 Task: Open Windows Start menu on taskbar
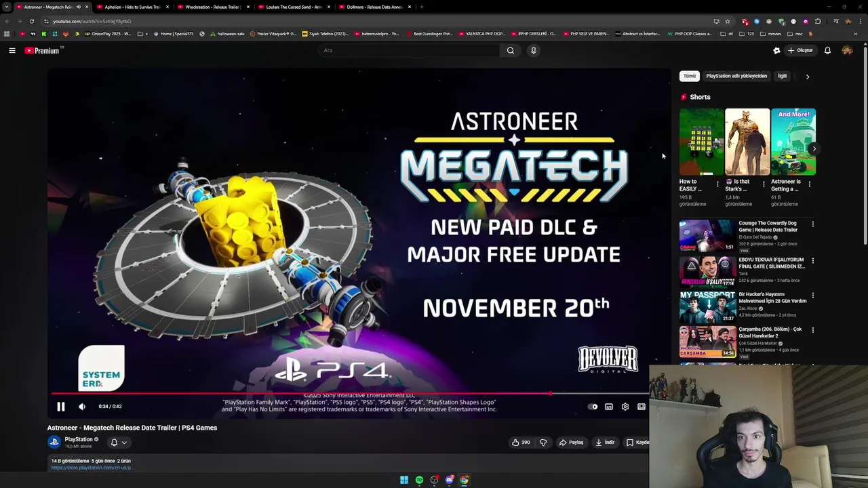pos(404,480)
